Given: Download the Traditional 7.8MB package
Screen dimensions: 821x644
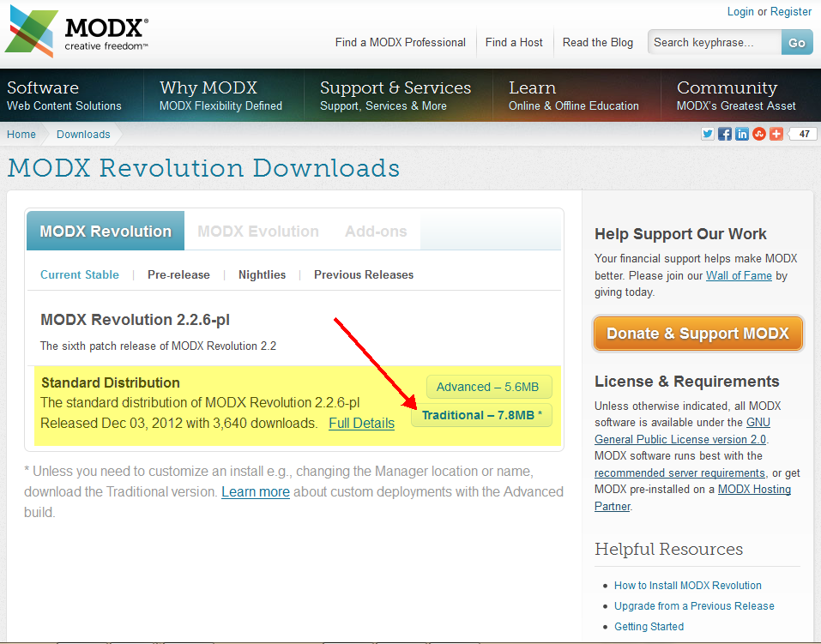Looking at the screenshot, I should point(481,415).
